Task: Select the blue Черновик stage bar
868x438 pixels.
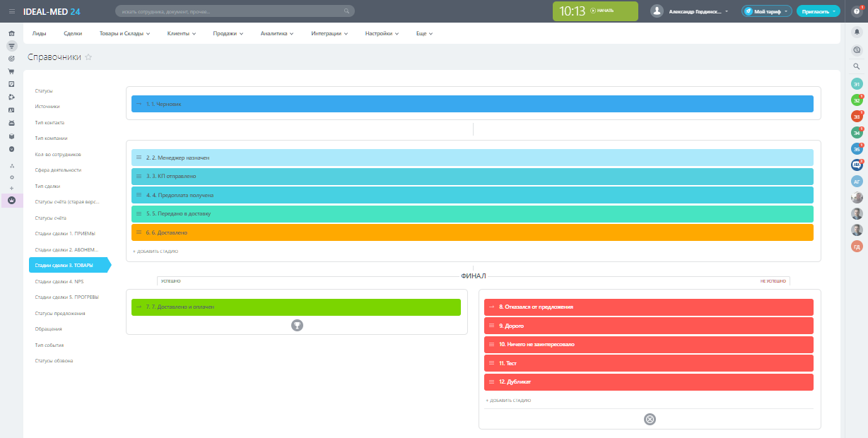Action: [472, 104]
